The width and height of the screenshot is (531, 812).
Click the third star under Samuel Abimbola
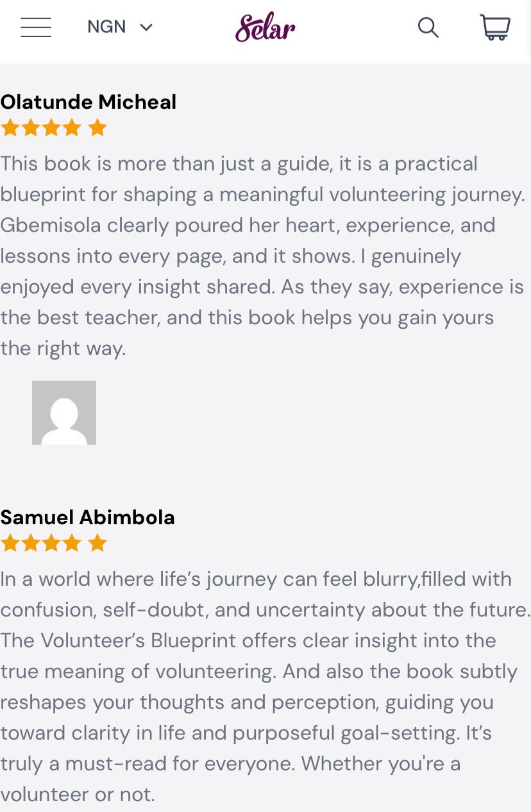(51, 543)
